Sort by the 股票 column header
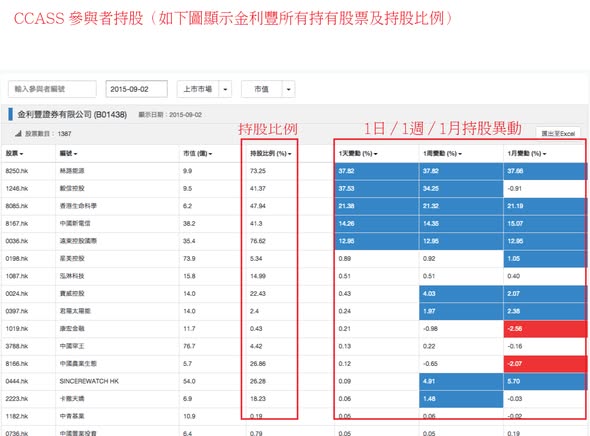The image size is (590, 436). (14, 153)
